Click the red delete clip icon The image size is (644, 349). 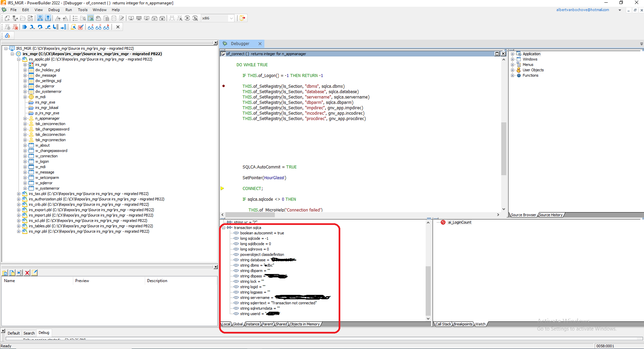(27, 273)
